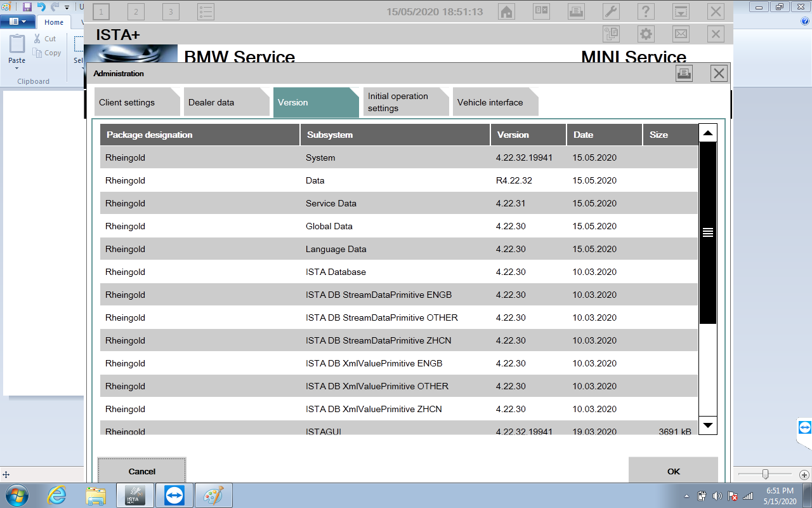Image resolution: width=812 pixels, height=508 pixels.
Task: Open the Windows Start button
Action: point(16,495)
